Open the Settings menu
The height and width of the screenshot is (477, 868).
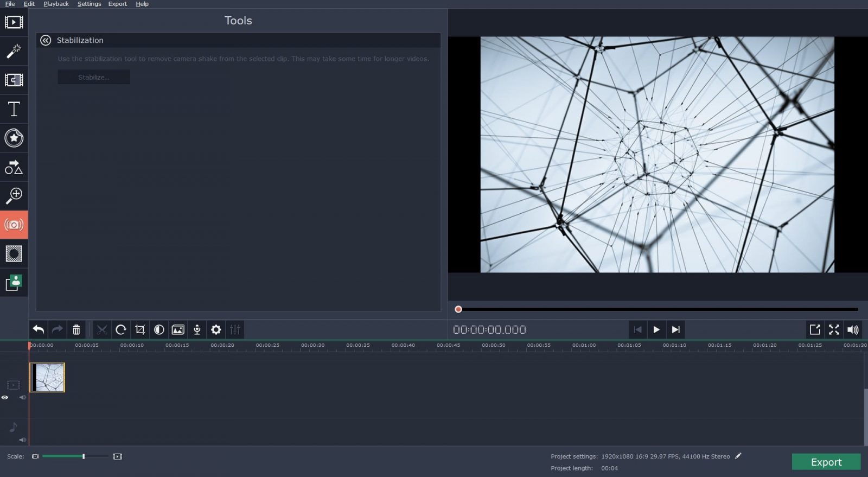(89, 4)
